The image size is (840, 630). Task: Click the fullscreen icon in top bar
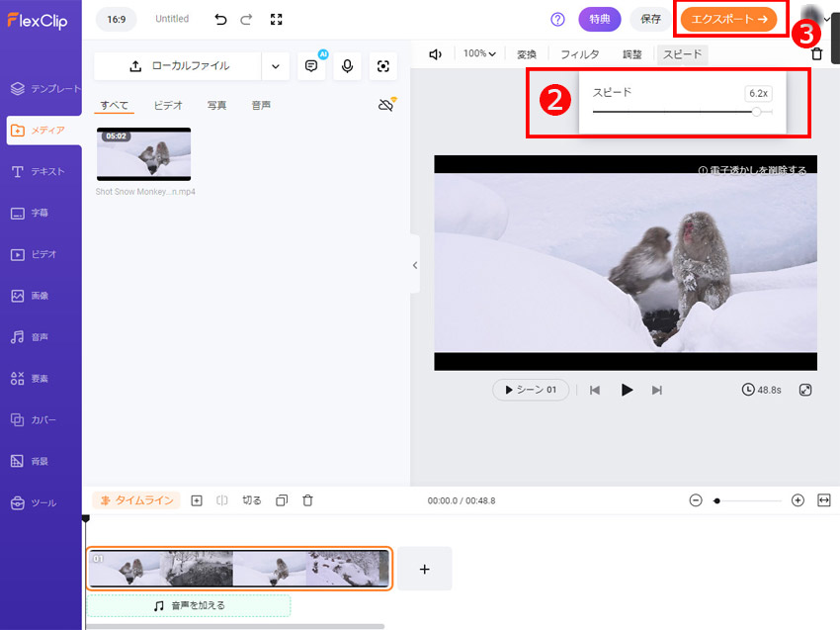pos(276,19)
